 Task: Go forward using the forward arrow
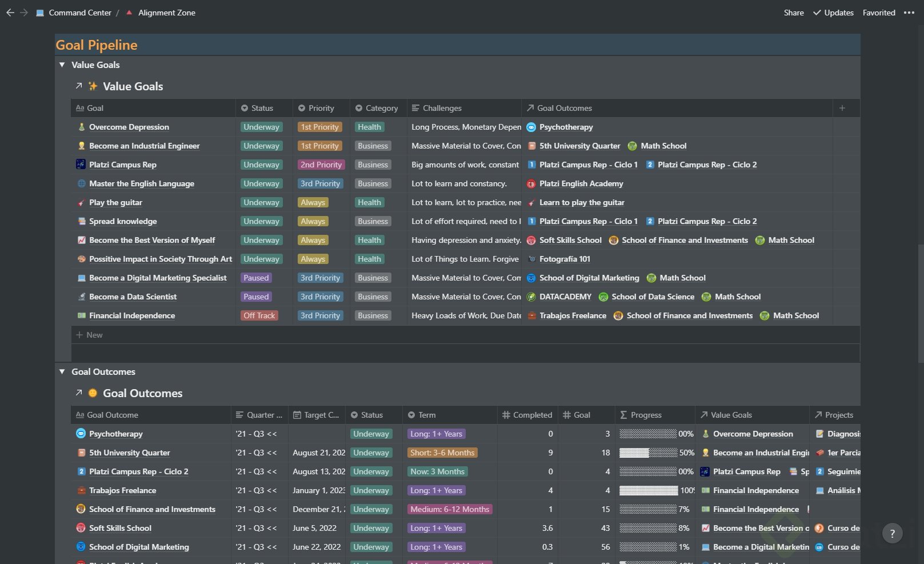24,13
